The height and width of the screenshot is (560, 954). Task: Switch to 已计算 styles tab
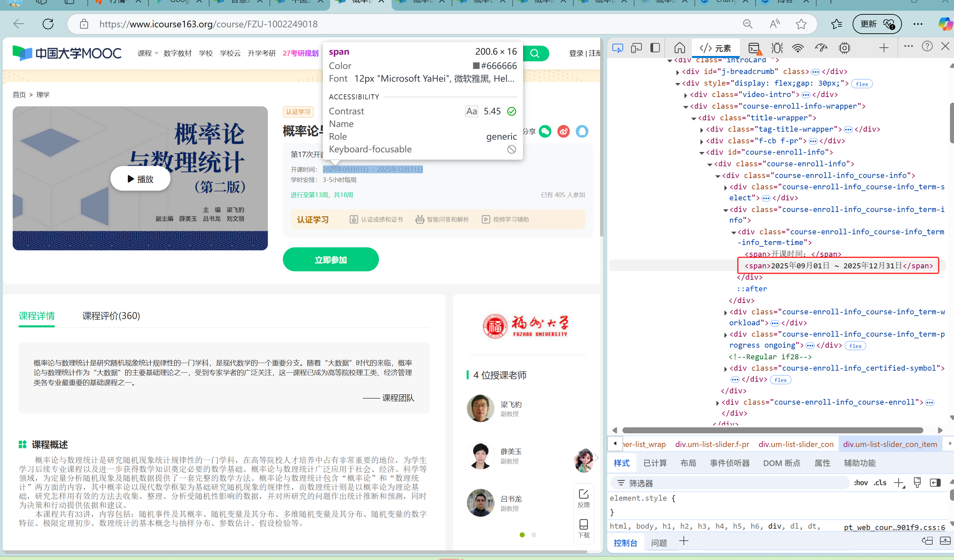(655, 463)
